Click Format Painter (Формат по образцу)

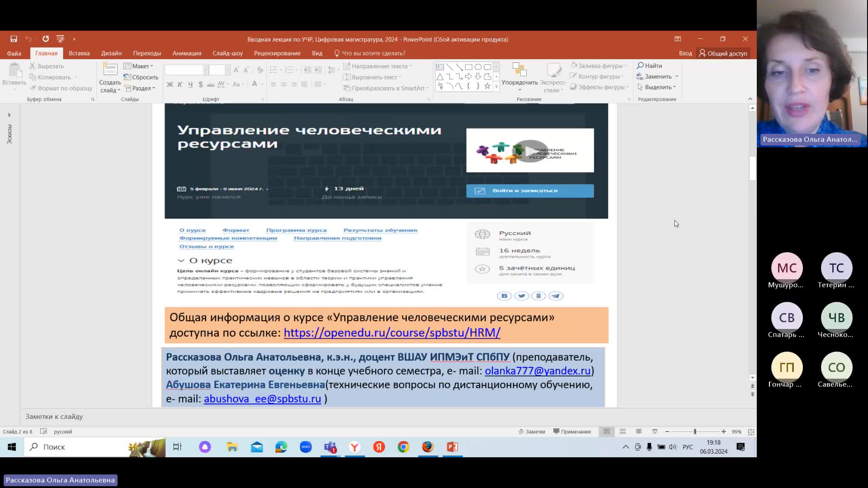pyautogui.click(x=61, y=88)
